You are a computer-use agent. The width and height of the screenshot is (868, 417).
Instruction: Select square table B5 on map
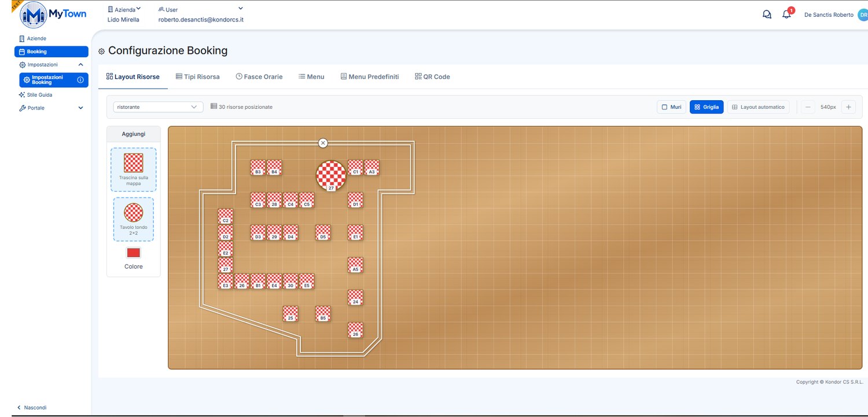323,313
